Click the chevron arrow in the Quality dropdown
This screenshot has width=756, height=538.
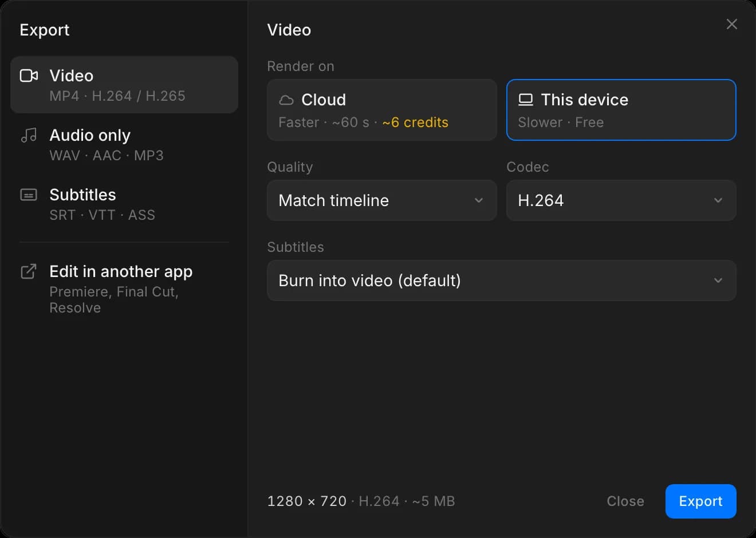479,200
